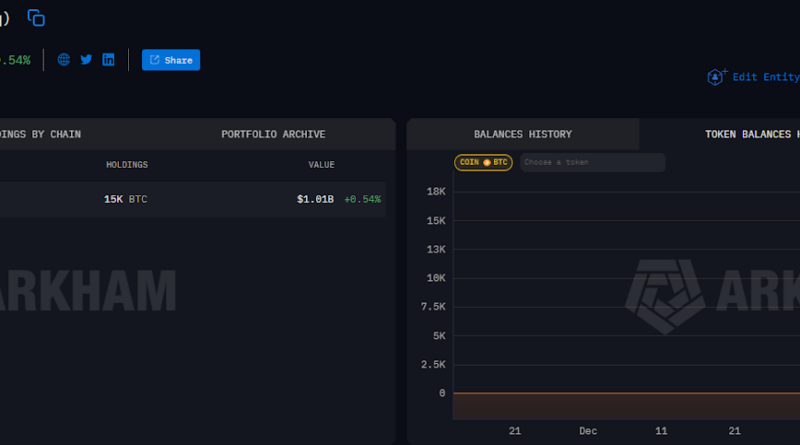Viewport: 800px width, 445px height.
Task: Select the Token Balances History tab
Action: (x=750, y=134)
